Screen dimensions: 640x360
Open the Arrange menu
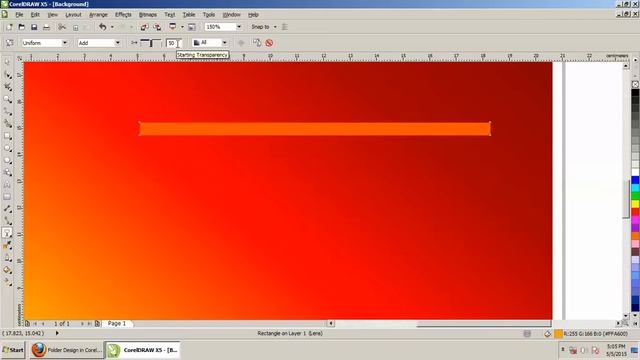tap(98, 15)
